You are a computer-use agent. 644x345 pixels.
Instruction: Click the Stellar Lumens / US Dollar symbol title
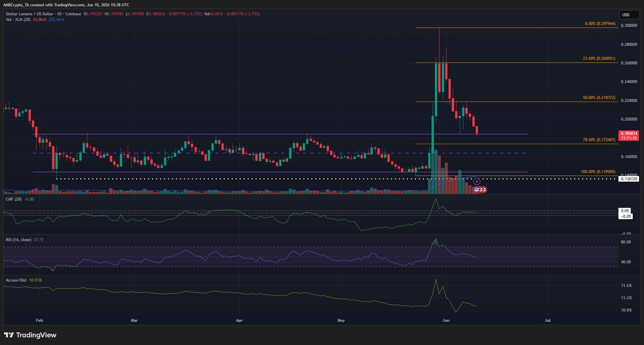(29, 14)
